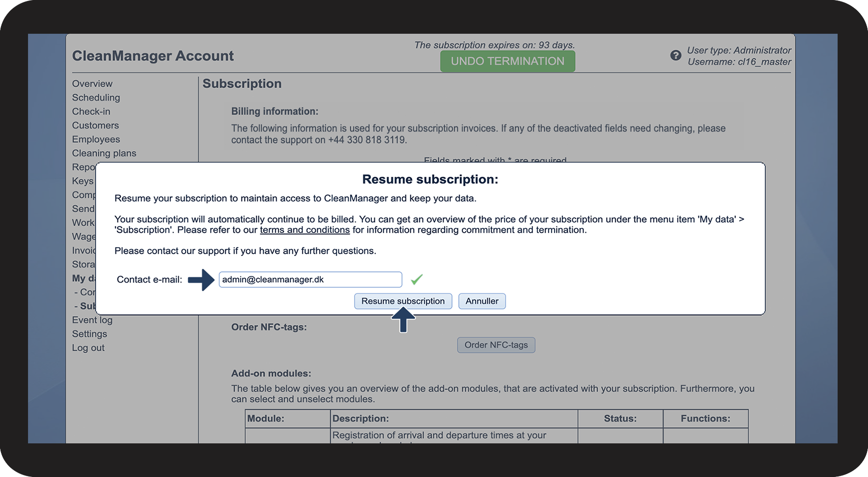
Task: Click the Resume subscription button
Action: (403, 301)
